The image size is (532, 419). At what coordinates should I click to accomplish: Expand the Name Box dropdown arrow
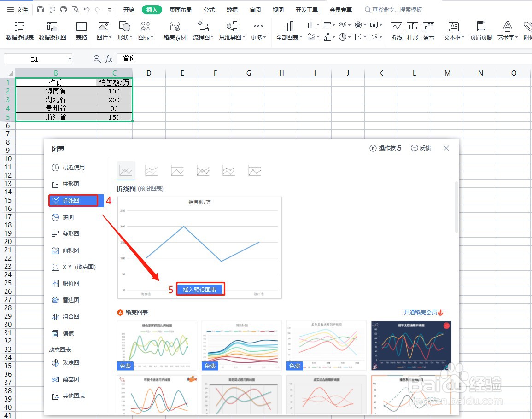coord(70,59)
